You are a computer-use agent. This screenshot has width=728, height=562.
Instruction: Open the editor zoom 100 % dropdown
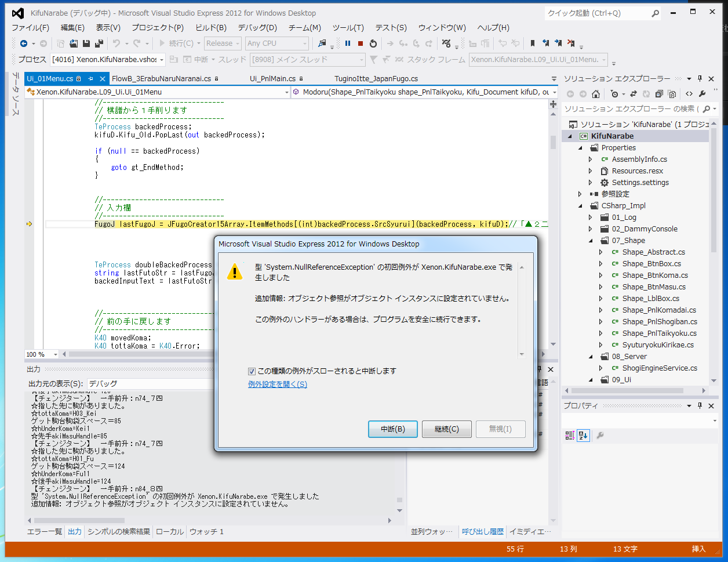click(x=42, y=354)
